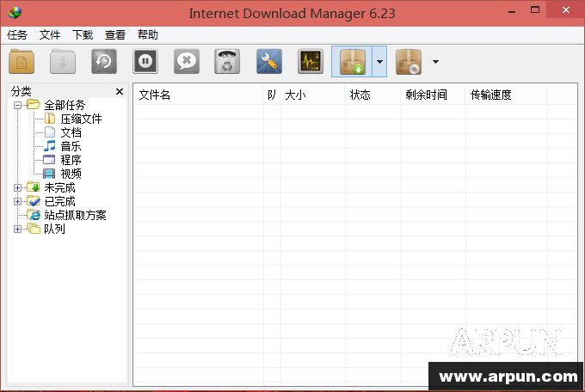
Task: Sort by the 大小 column header
Action: (312, 95)
